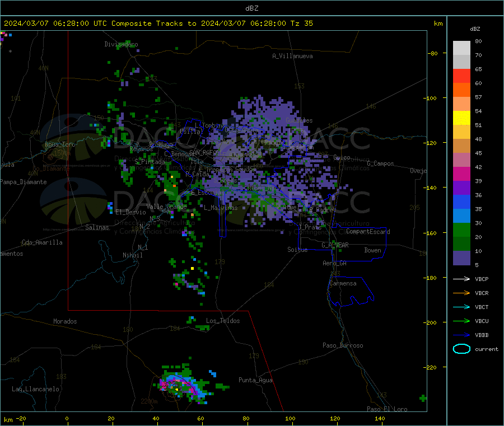Image resolution: width=504 pixels, height=426 pixels.
Task: Select the magenta 39-42 dBZ swatch
Action: (x=461, y=174)
